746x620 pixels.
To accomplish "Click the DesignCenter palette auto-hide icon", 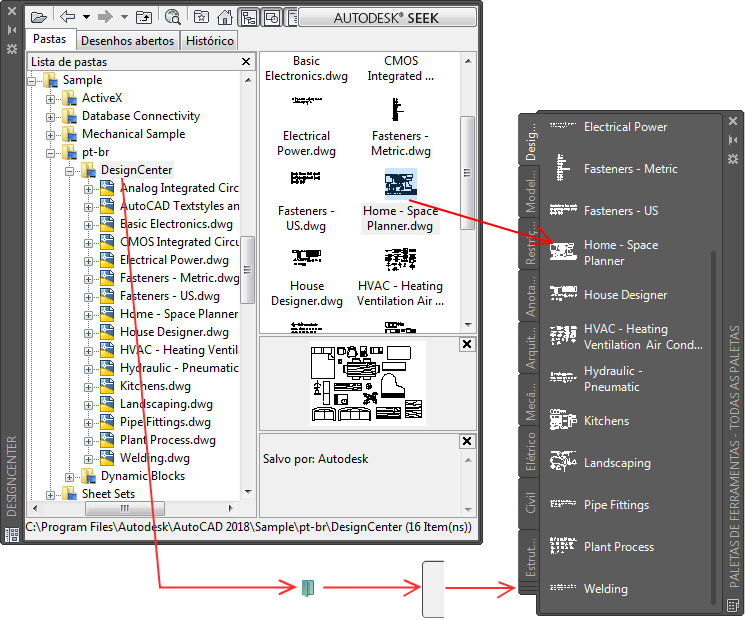I will [x=12, y=30].
